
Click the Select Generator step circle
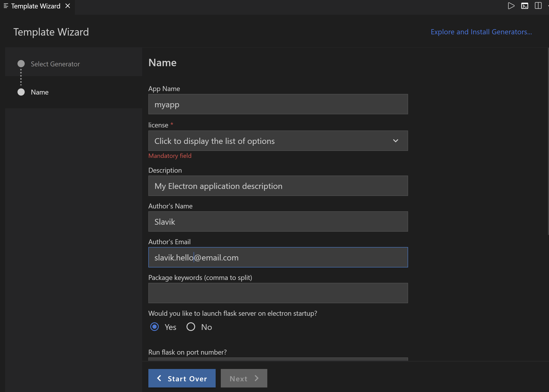pos(21,64)
